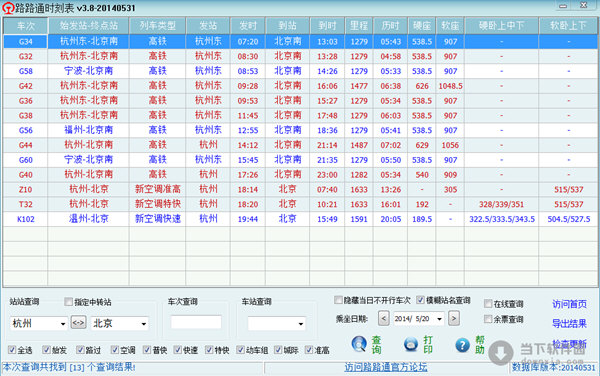Toggle the 快速 checkbox
The image size is (600, 376).
(178, 350)
